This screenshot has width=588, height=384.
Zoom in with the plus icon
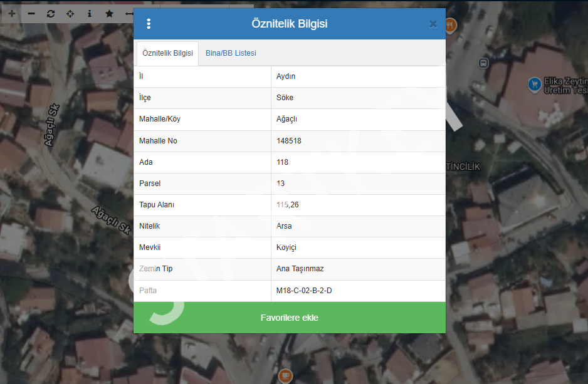[x=12, y=14]
